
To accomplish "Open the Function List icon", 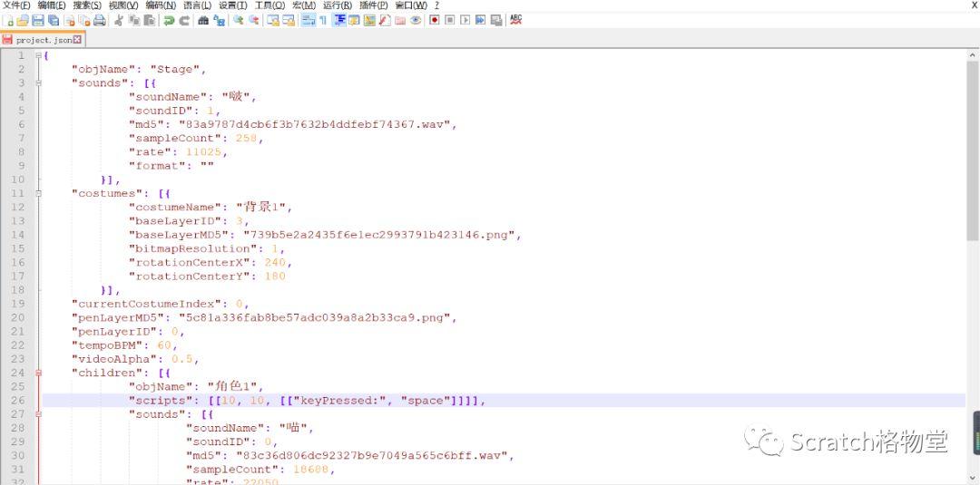I will tap(383, 20).
